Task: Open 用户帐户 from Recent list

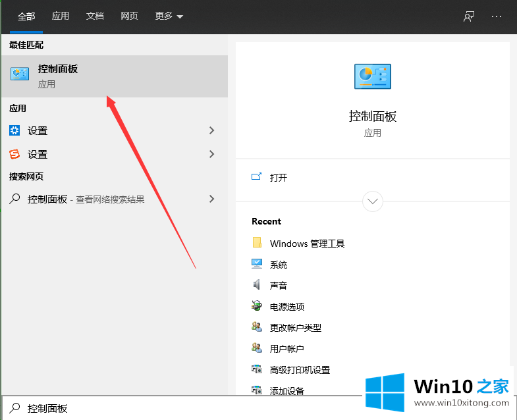Action: (287, 349)
